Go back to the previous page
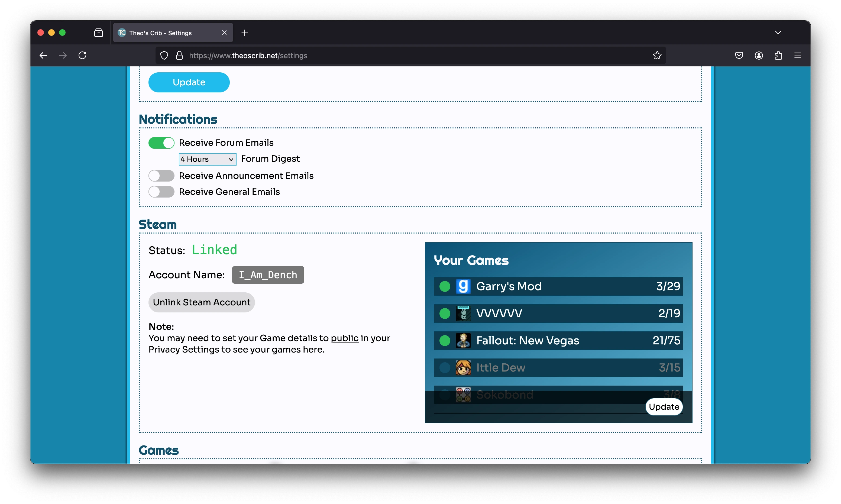The width and height of the screenshot is (841, 504). coord(43,55)
